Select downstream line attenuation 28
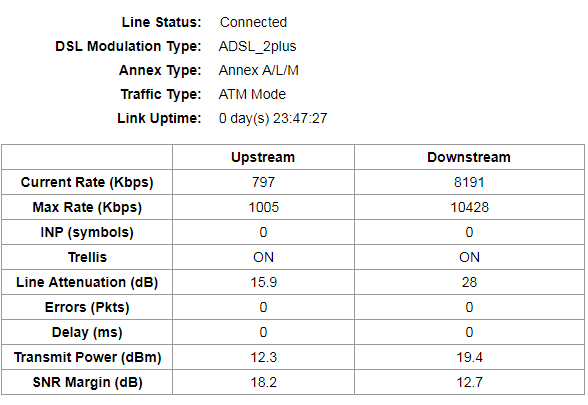The height and width of the screenshot is (405, 588). 469,282
